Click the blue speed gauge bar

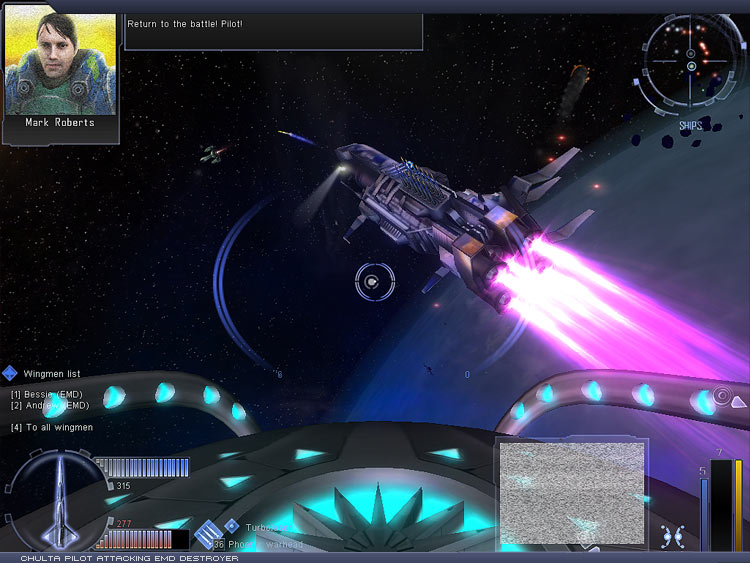tap(703, 514)
